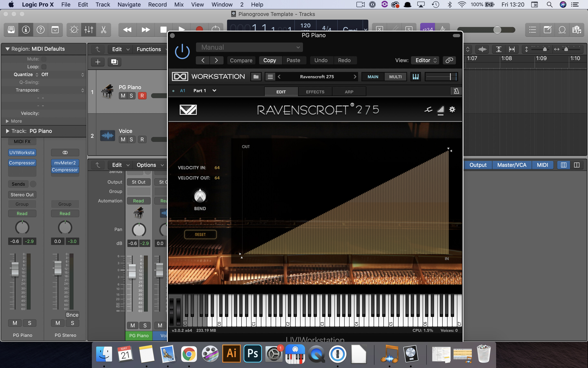588x368 pixels.
Task: Click the Compare button in plugin header
Action: (241, 60)
